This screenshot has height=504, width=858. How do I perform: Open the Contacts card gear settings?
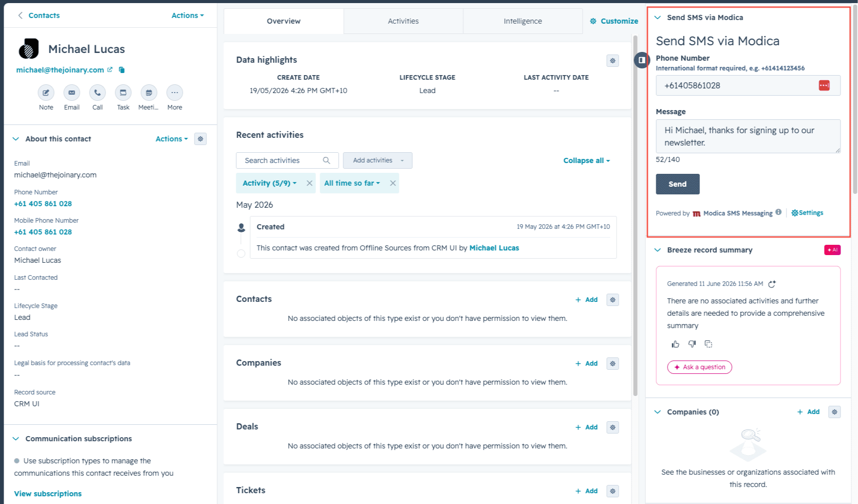click(x=612, y=300)
